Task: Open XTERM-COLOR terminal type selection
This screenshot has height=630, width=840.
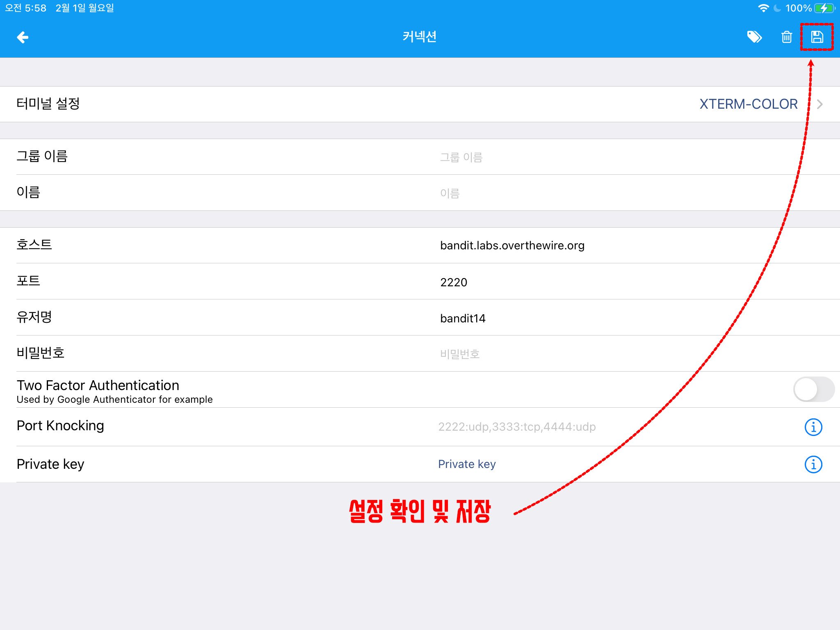Action: [x=748, y=104]
